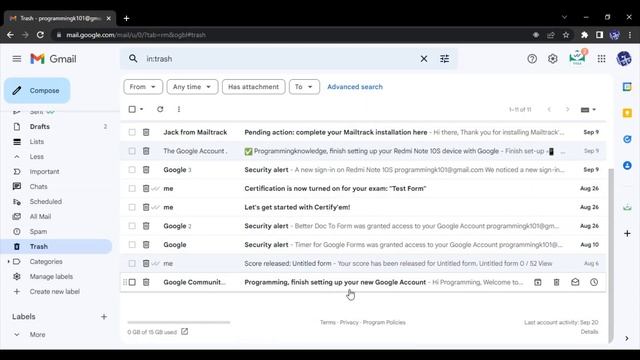Delete the Google Community email via hover trash icon

tap(556, 282)
